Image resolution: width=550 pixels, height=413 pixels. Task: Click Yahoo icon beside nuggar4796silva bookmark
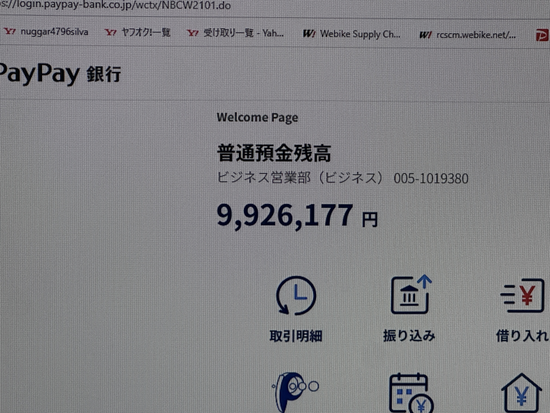pyautogui.click(x=9, y=32)
